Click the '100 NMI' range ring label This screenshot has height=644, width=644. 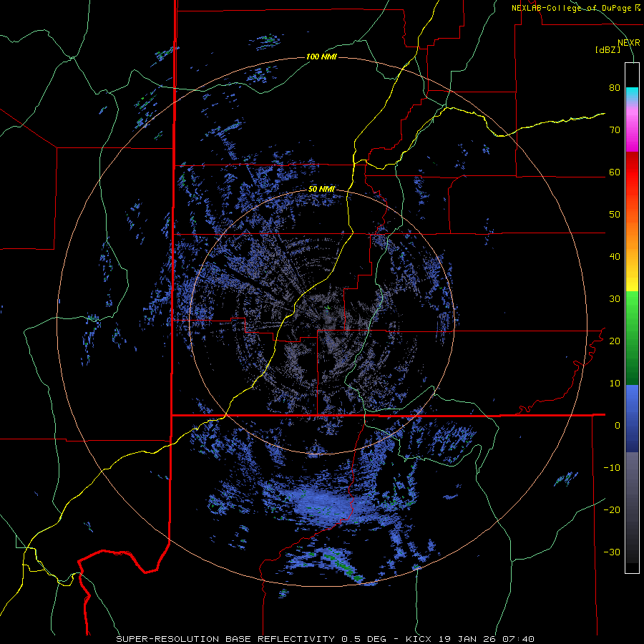[321, 57]
